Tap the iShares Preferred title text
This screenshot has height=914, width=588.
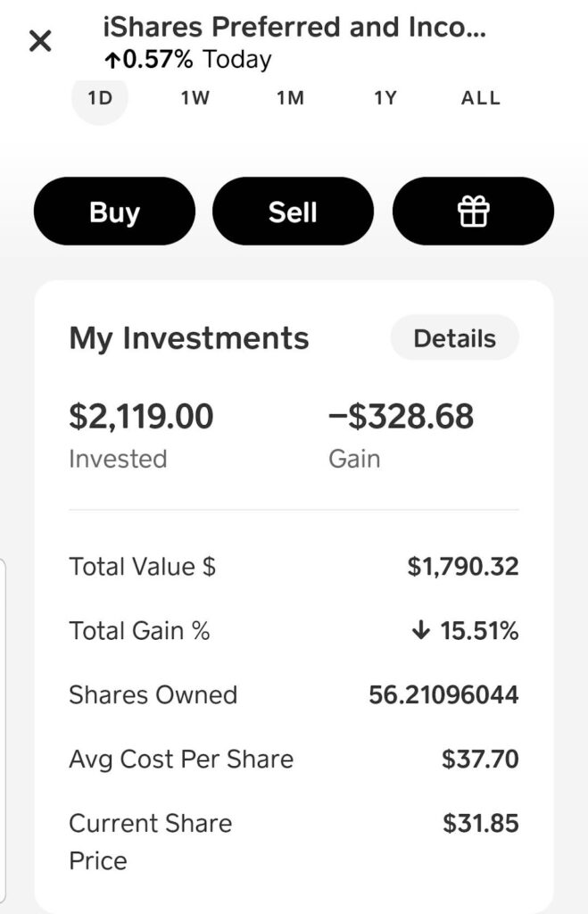(294, 28)
